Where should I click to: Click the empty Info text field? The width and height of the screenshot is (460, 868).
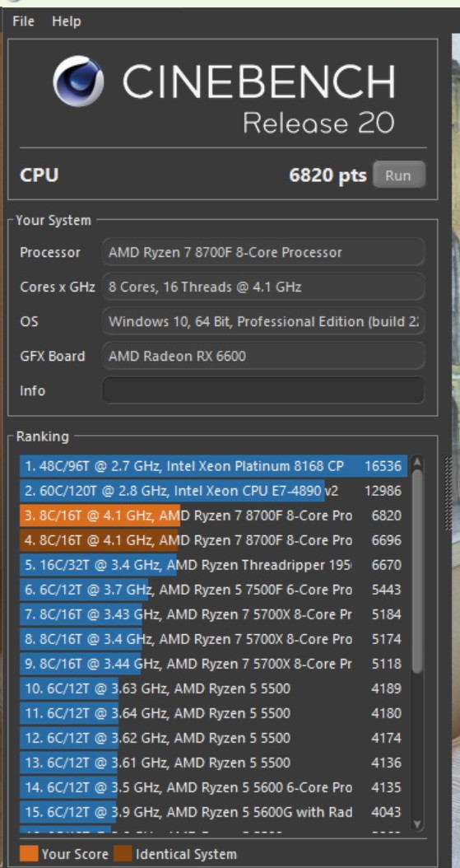click(x=263, y=391)
